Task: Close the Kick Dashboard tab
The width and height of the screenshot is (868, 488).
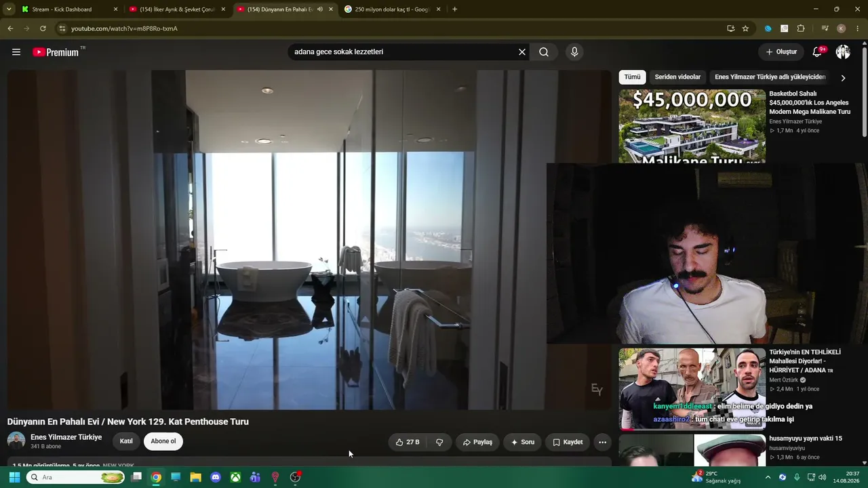Action: (115, 9)
